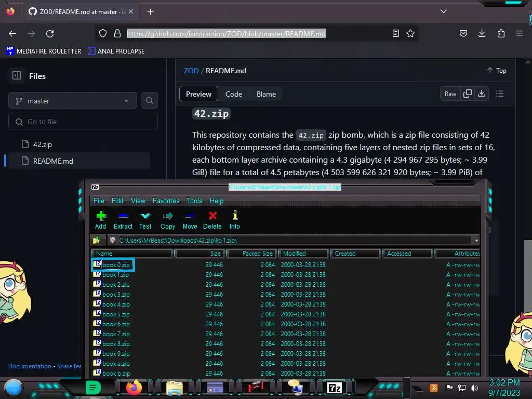Open the Firefox extensions menu
This screenshot has width=532, height=399.
click(x=501, y=33)
